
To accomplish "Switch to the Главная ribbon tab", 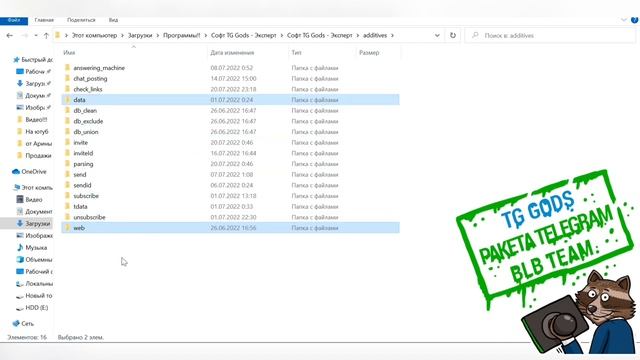I will [44, 20].
